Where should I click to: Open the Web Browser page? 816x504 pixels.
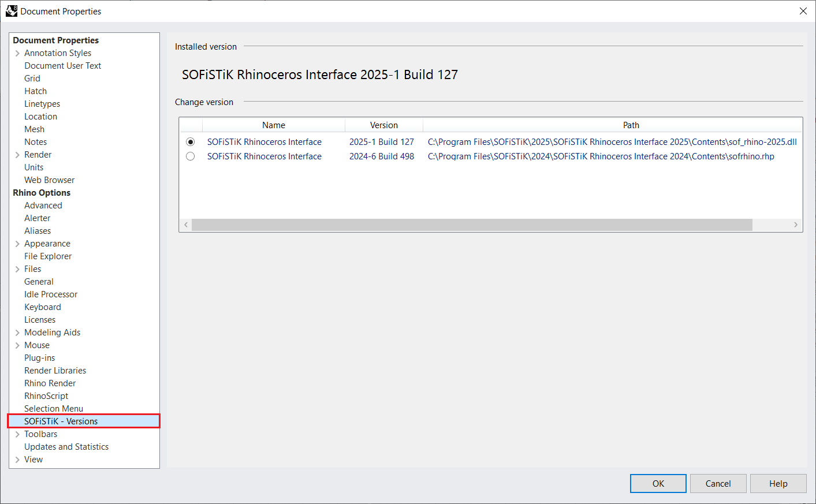tap(50, 180)
